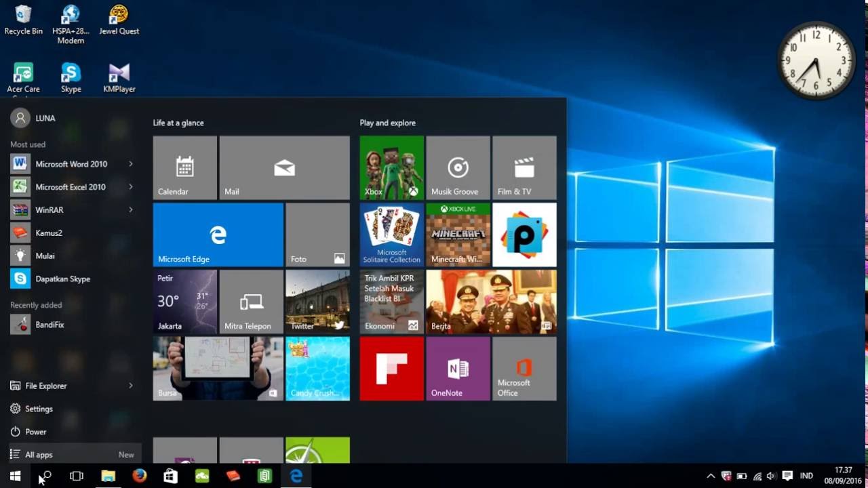Click the battery tray icon
This screenshot has width=868, height=488.
click(x=742, y=476)
